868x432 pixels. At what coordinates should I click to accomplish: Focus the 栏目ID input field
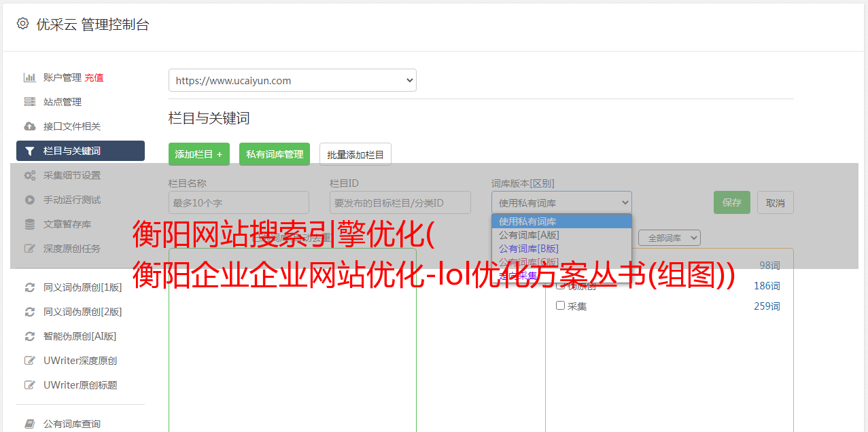coord(400,202)
